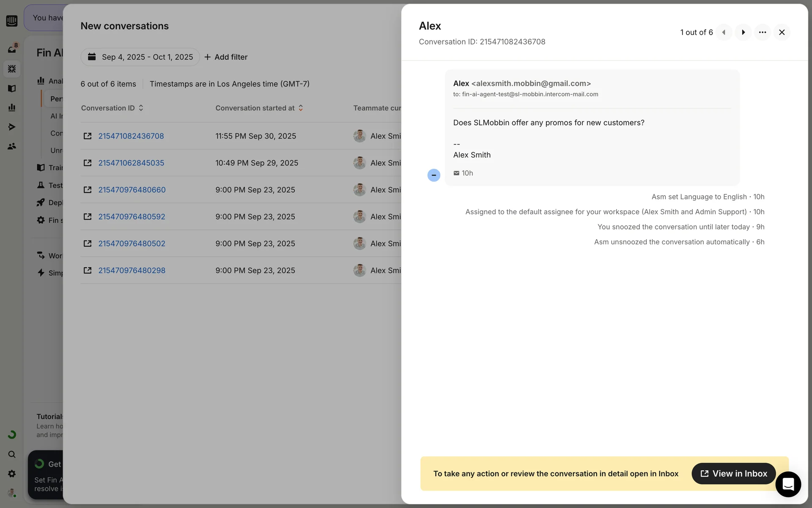The image size is (812, 508).
Task: Open the Knowledge book icon in sidebar
Action: tap(12, 88)
